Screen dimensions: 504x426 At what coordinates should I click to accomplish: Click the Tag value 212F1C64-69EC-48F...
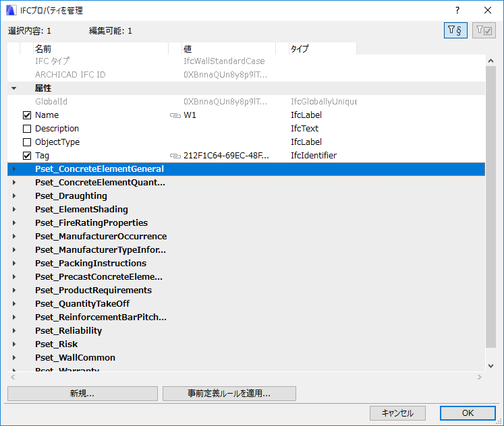point(226,156)
